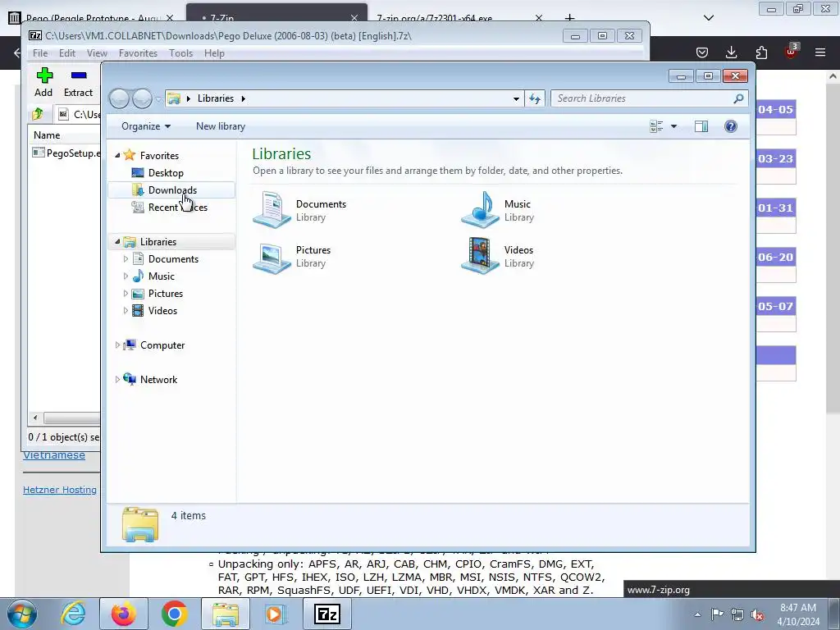
Task: Switch to 7-Zip taskbar button
Action: click(326, 614)
